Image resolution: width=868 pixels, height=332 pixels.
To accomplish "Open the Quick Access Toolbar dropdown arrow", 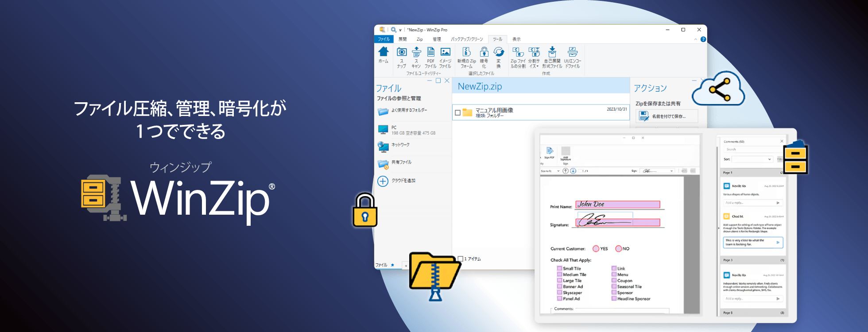I will pyautogui.click(x=400, y=30).
